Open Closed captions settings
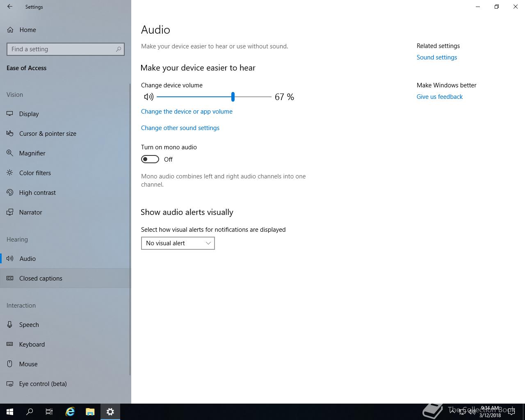525x420 pixels. tap(66, 278)
